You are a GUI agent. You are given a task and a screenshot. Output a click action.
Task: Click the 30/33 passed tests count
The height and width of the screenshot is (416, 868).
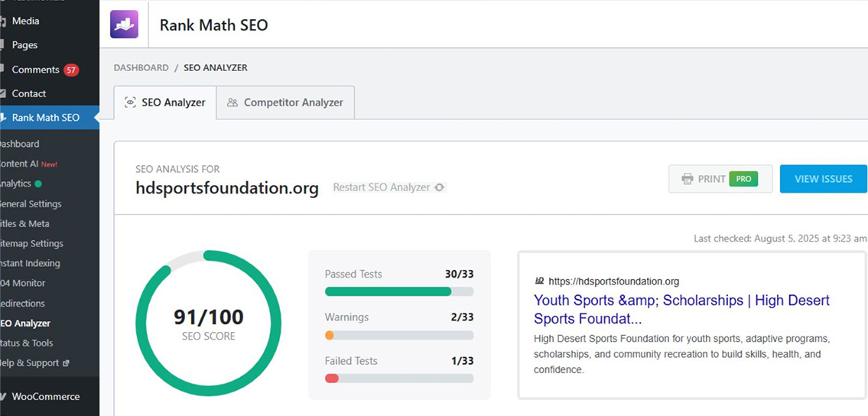click(x=460, y=275)
